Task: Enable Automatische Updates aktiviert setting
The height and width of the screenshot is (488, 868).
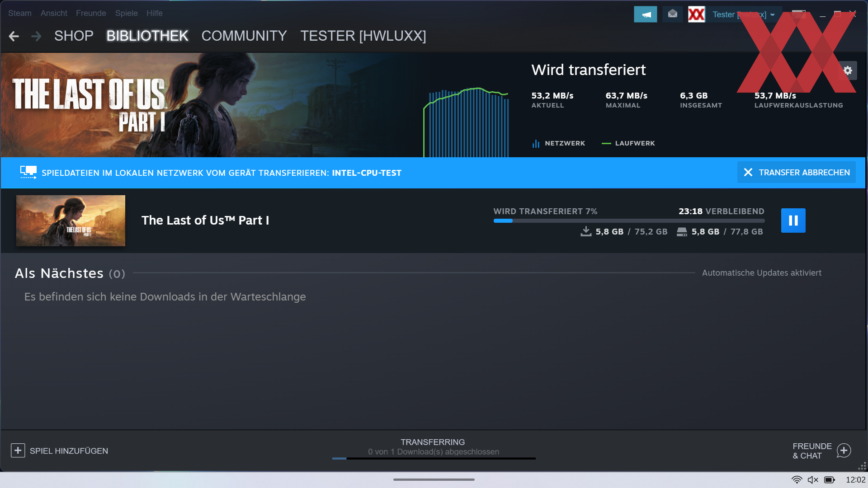Action: [x=763, y=273]
